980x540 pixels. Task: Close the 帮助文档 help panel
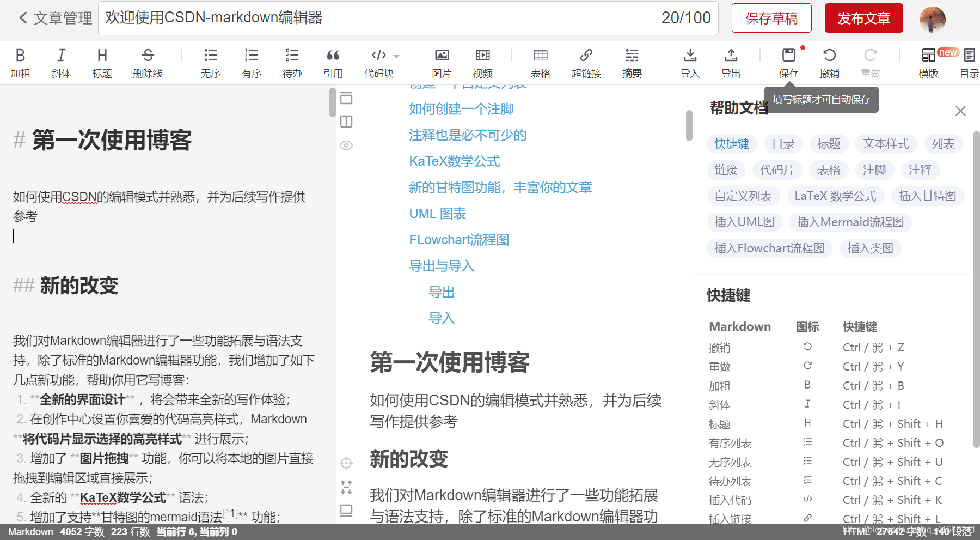tap(960, 111)
